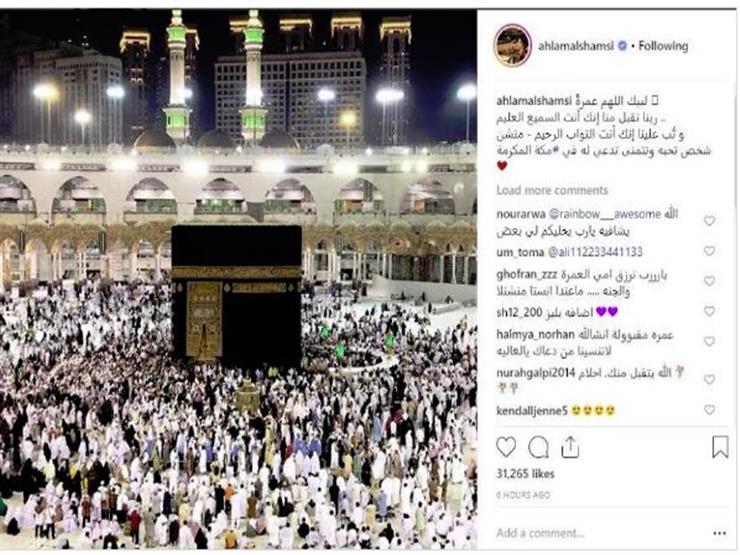Expand Load more comments

pos(552,190)
